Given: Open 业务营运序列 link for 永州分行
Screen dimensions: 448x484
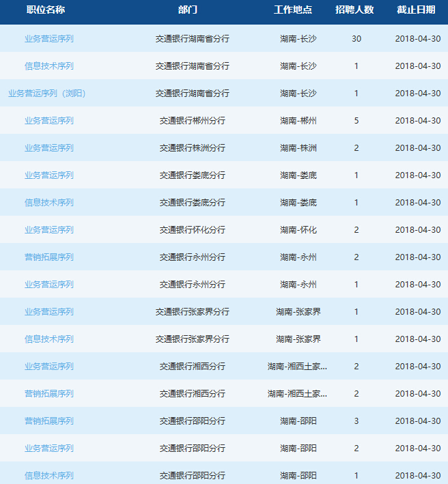Looking at the screenshot, I should (49, 284).
